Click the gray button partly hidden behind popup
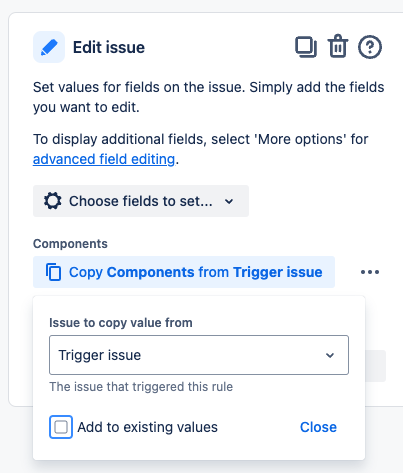 (x=376, y=366)
